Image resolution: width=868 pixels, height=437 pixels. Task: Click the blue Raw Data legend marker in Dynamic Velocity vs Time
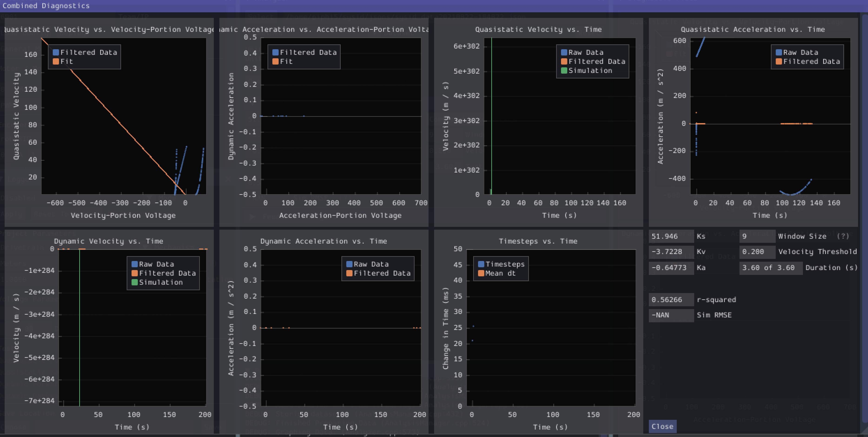(x=135, y=264)
